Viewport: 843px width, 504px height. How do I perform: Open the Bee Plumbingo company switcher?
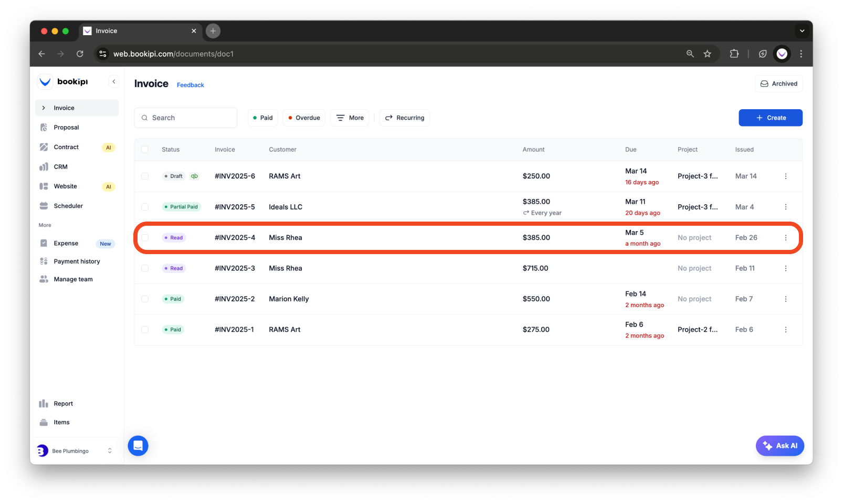[75, 451]
